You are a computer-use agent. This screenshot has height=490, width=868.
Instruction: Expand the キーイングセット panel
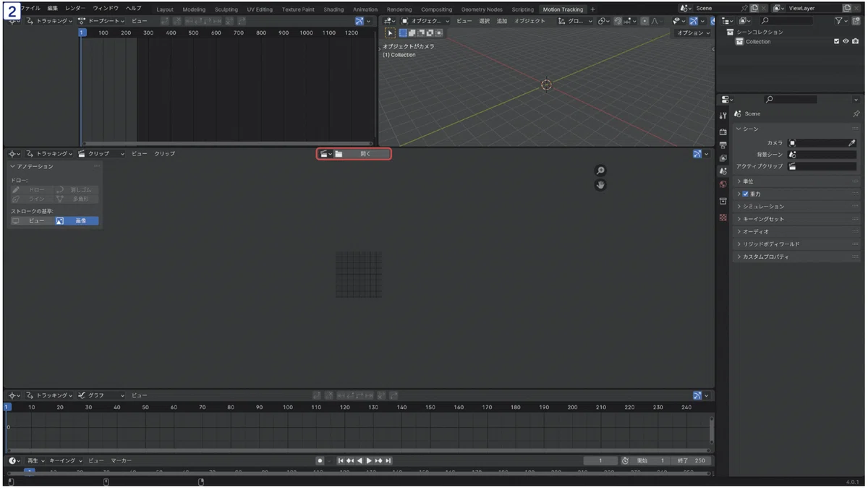(796, 219)
